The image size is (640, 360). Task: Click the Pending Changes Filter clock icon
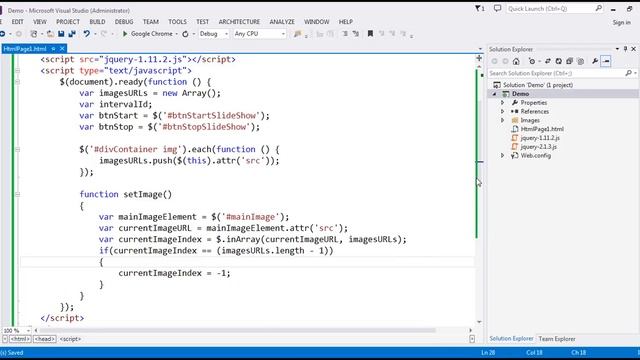tap(531, 61)
